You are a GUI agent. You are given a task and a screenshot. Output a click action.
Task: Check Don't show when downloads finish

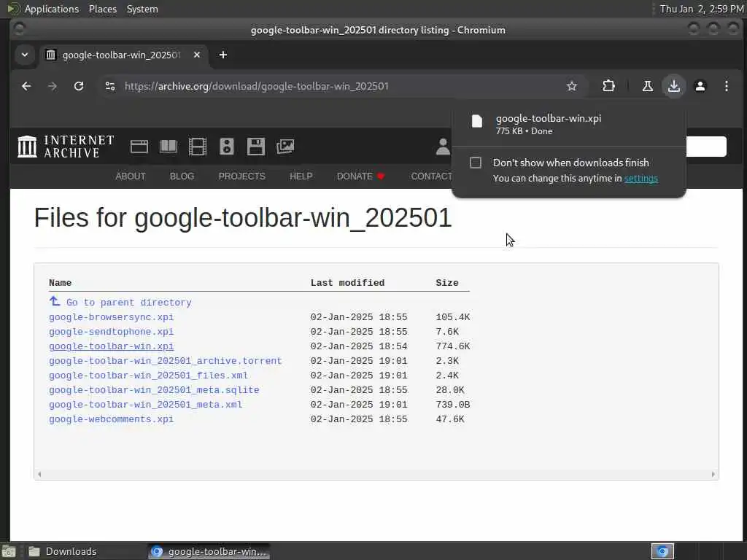point(476,163)
